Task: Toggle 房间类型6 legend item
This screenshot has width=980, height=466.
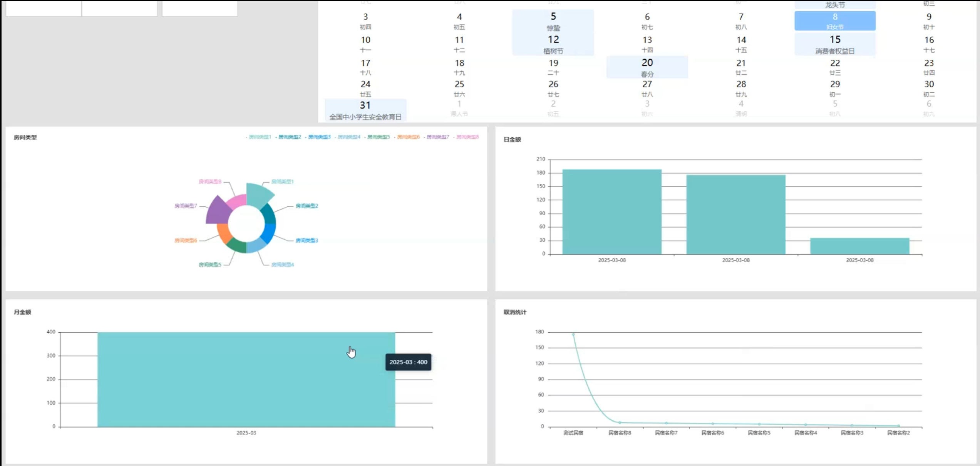Action: pos(408,137)
